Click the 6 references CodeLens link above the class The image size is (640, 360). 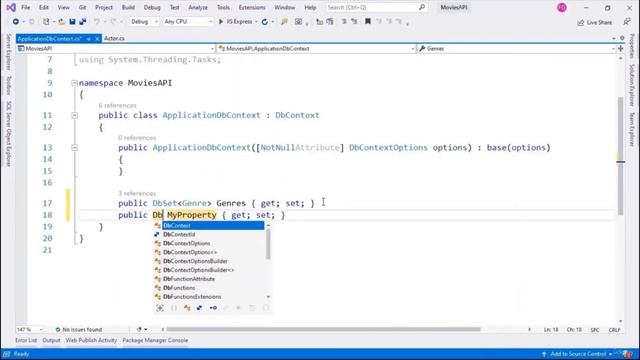point(118,105)
